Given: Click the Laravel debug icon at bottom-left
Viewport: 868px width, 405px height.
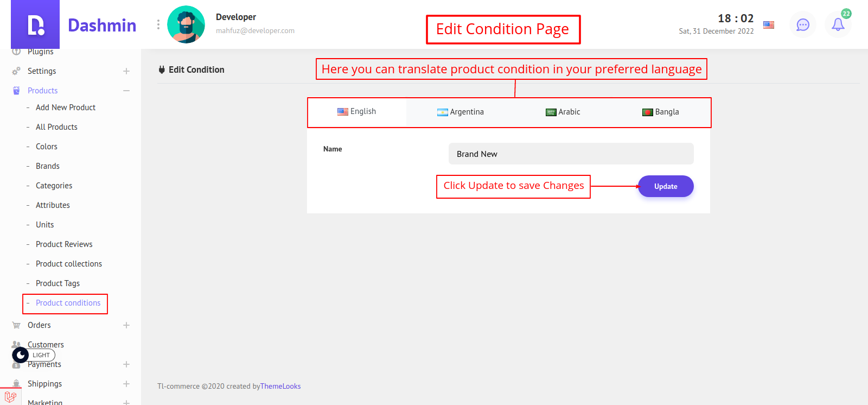Looking at the screenshot, I should tap(10, 396).
